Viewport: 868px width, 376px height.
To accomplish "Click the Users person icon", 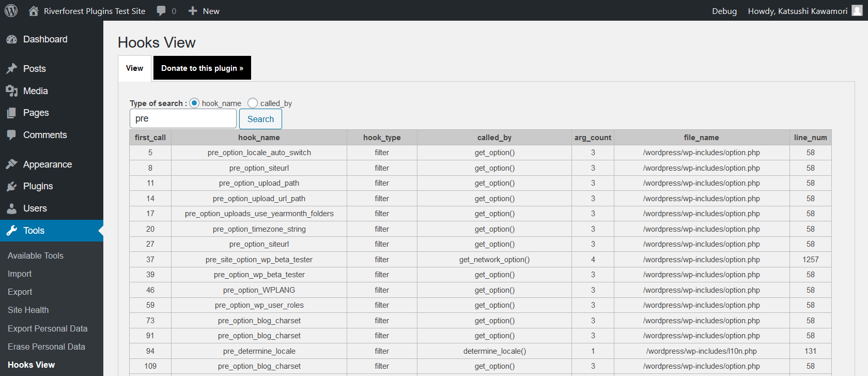I will pos(11,208).
